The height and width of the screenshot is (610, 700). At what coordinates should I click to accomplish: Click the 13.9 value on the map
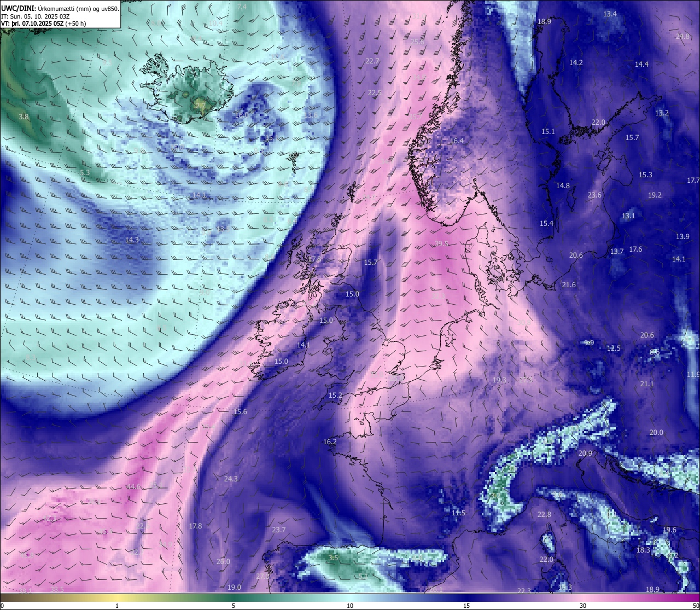pyautogui.click(x=682, y=236)
